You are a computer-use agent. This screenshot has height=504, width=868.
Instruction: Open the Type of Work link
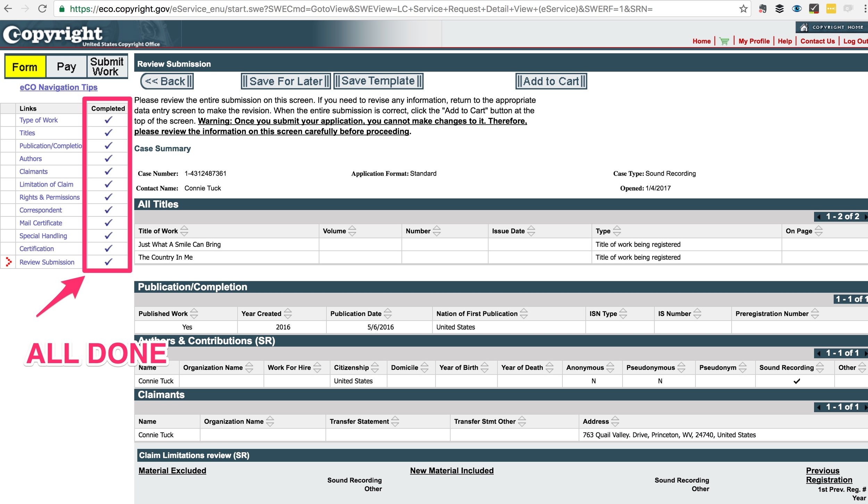39,120
